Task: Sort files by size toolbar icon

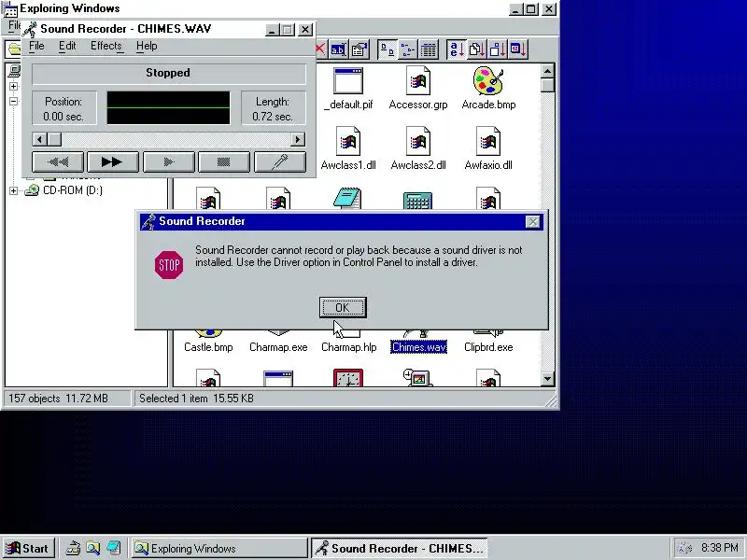Action: click(498, 49)
